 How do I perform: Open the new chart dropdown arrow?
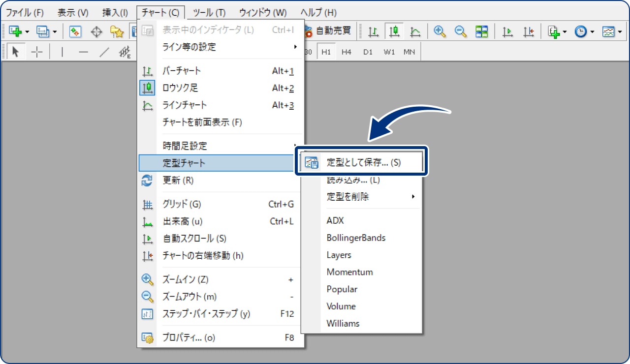point(27,31)
